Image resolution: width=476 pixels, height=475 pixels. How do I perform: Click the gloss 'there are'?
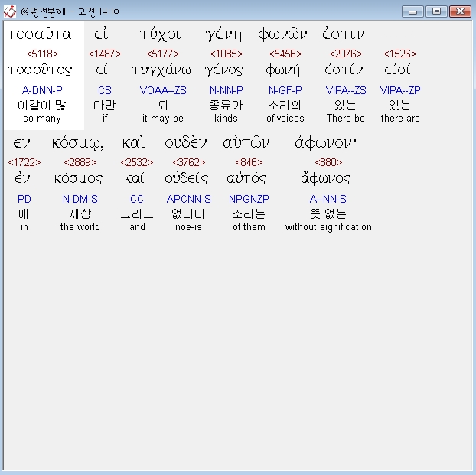tap(400, 118)
